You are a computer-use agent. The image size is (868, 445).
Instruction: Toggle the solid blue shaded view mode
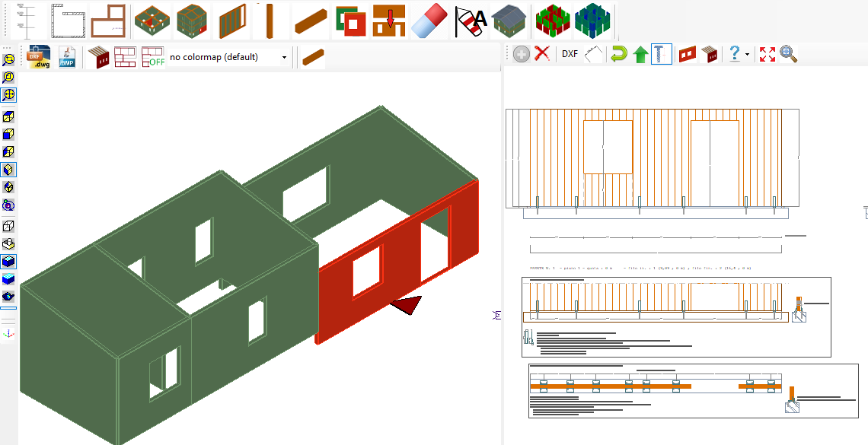(8, 261)
